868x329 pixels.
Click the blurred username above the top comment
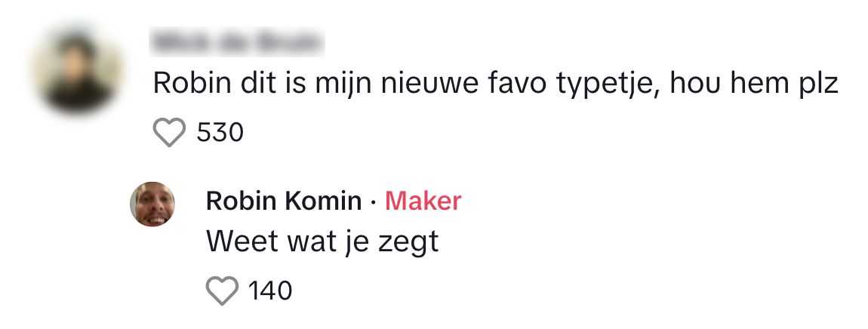coord(238,42)
